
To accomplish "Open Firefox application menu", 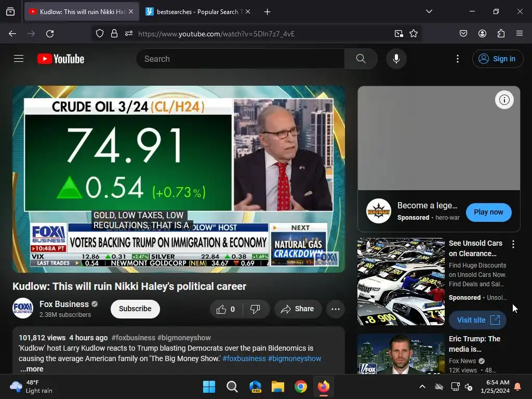I will coord(520,34).
